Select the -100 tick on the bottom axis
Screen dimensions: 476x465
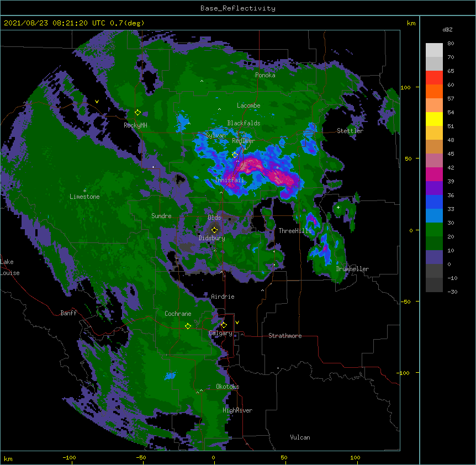[69, 457]
